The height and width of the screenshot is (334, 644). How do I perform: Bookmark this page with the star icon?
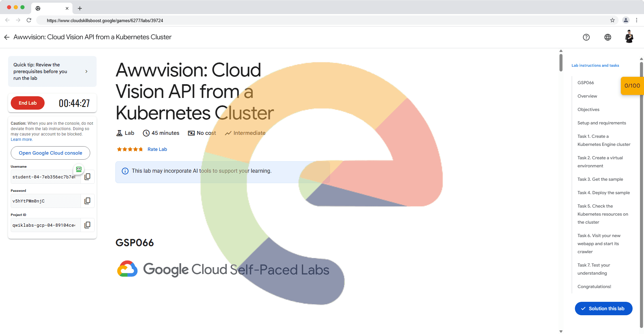612,20
